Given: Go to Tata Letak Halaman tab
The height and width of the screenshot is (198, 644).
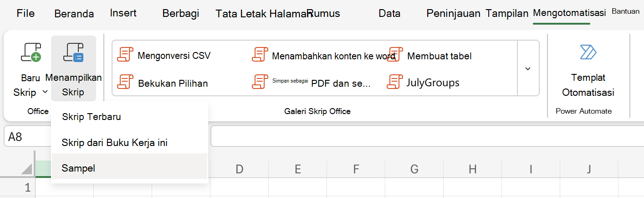Looking at the screenshot, I should [x=263, y=14].
